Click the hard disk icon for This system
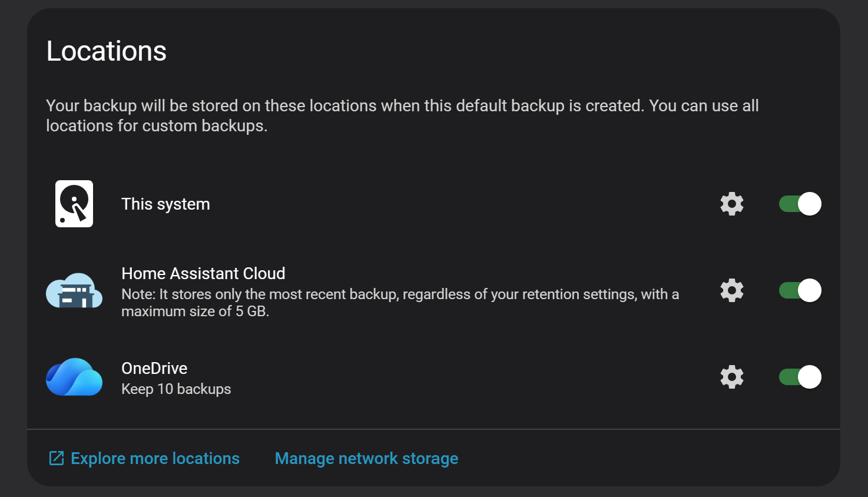 click(74, 204)
